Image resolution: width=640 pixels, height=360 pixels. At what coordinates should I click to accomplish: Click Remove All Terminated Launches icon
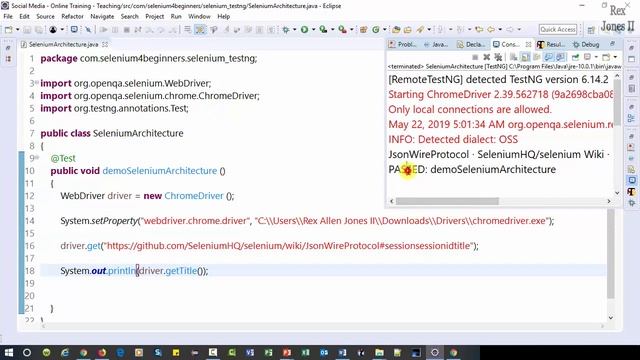(x=498, y=57)
